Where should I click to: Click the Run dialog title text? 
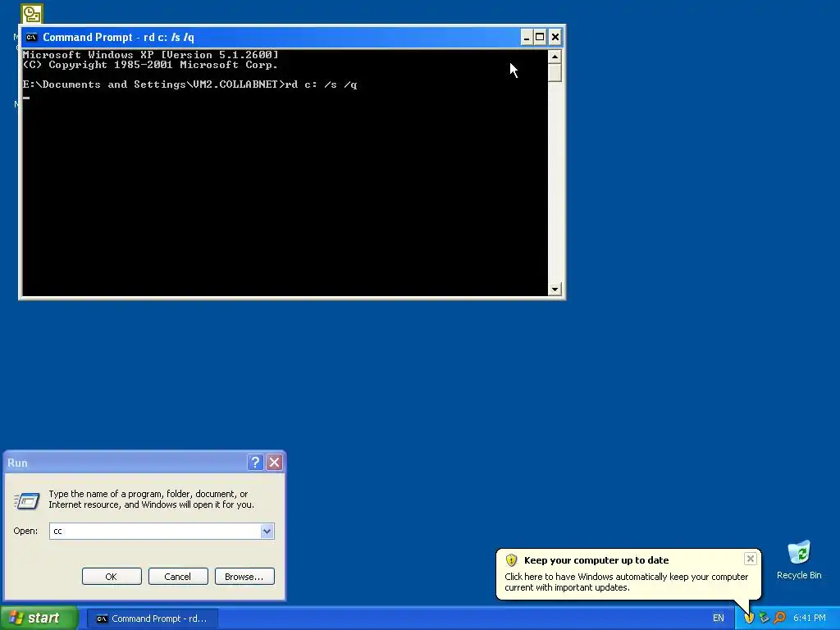pos(18,463)
